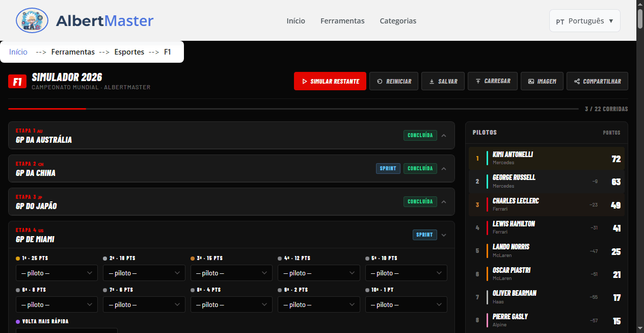Click the Início breadcrumb link
The height and width of the screenshot is (333, 644).
point(18,52)
